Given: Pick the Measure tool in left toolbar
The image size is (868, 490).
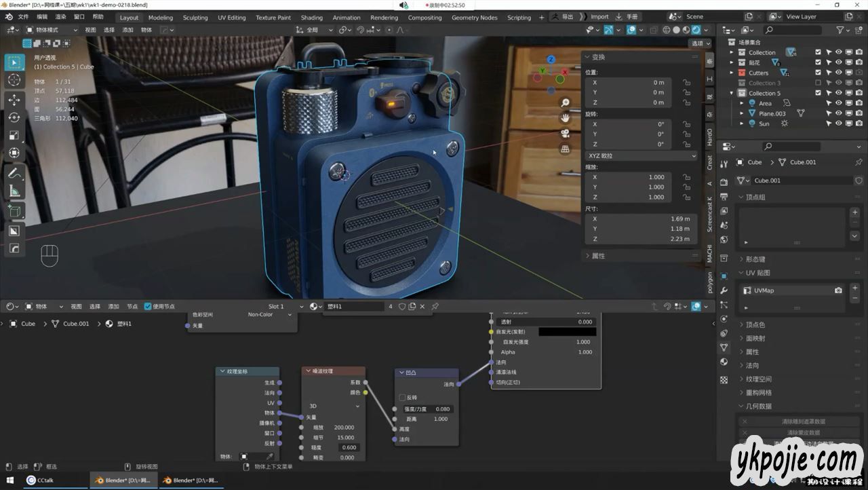Looking at the screenshot, I should [14, 191].
